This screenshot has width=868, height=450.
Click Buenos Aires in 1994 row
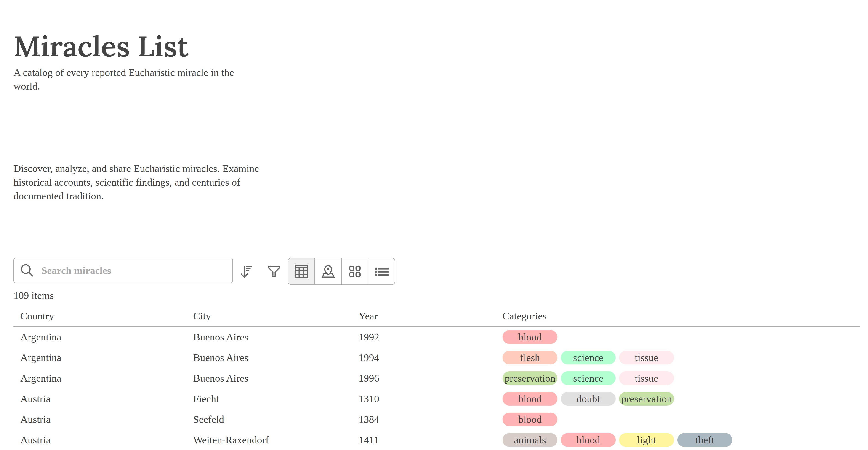[x=221, y=358]
